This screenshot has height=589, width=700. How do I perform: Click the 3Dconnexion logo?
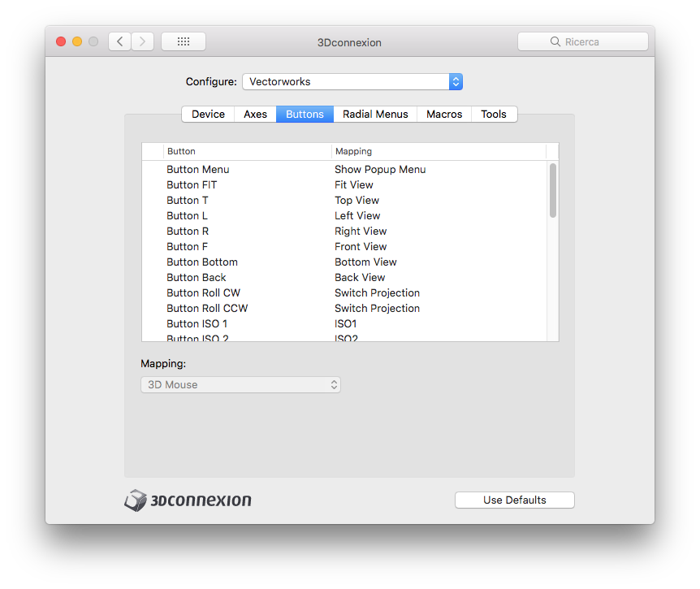pyautogui.click(x=188, y=500)
